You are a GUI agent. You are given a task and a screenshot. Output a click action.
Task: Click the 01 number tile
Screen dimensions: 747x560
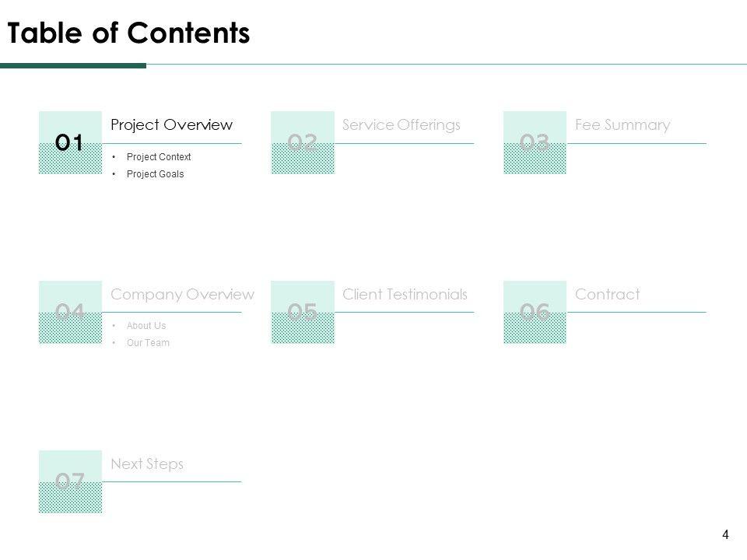pyautogui.click(x=70, y=142)
